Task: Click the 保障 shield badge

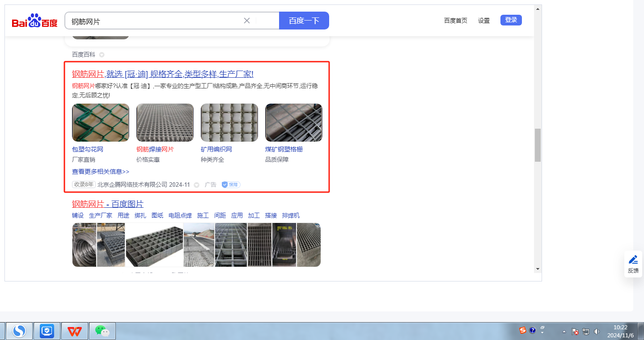Action: click(231, 185)
